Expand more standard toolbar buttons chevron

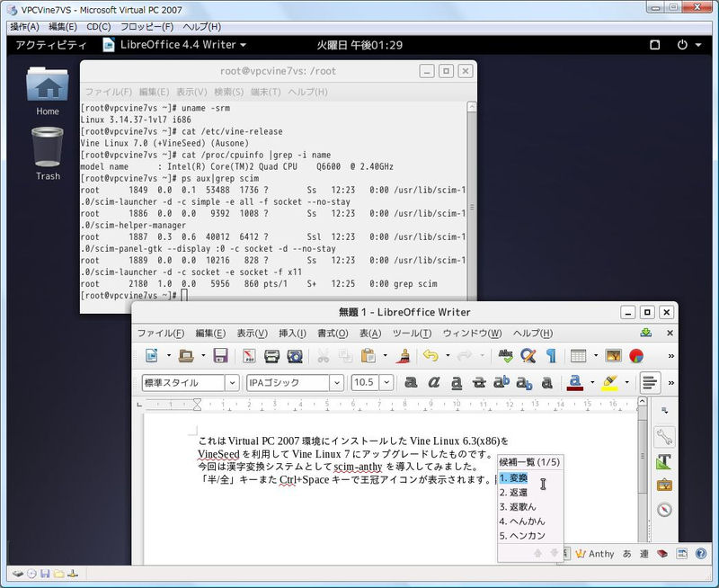[x=670, y=356]
